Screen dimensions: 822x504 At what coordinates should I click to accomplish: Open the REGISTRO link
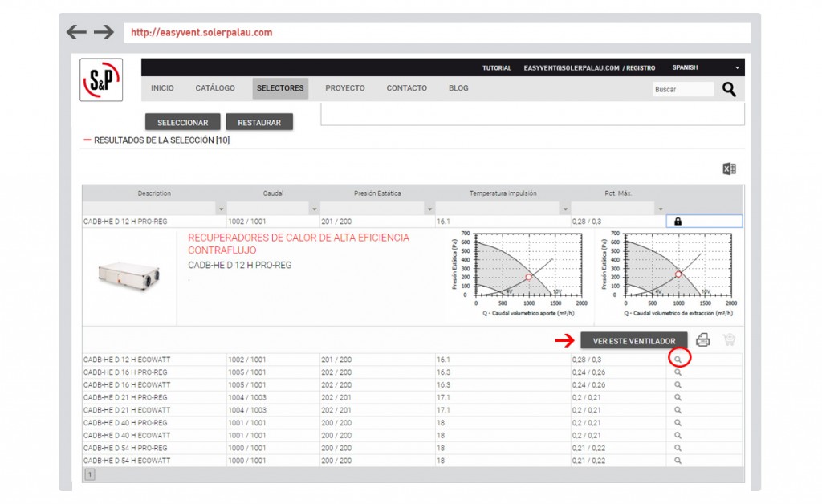[641, 68]
